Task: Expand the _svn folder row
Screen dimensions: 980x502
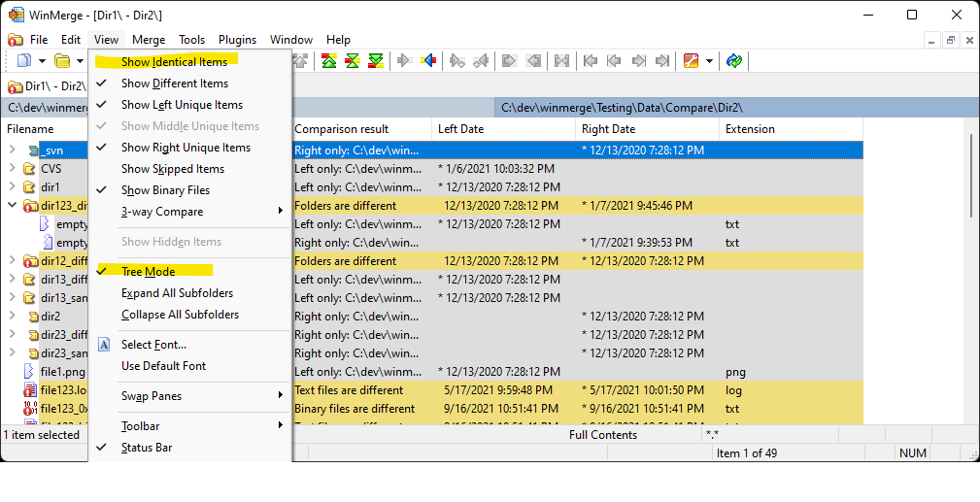Action: [x=13, y=150]
